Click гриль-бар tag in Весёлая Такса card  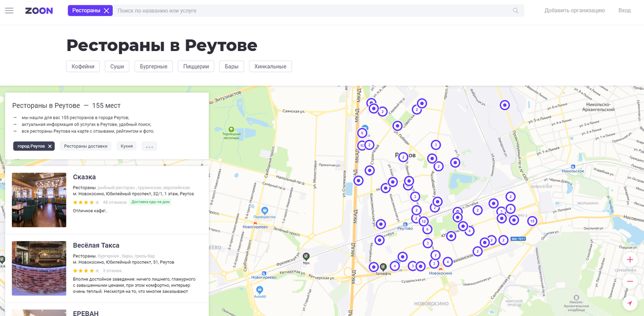click(145, 256)
